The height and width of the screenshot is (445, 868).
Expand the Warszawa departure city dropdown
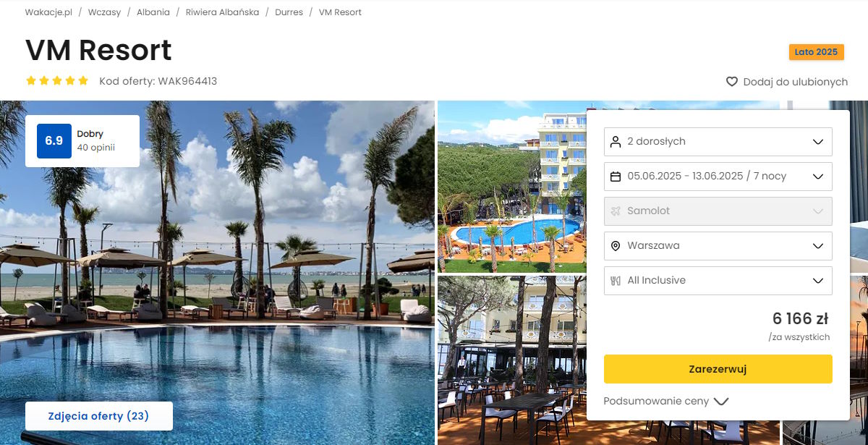click(718, 246)
